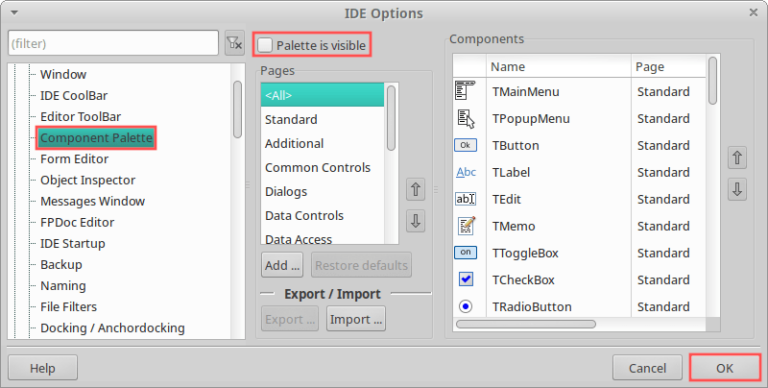Click the Cancel button
Viewport: 768px width, 388px height.
point(648,368)
